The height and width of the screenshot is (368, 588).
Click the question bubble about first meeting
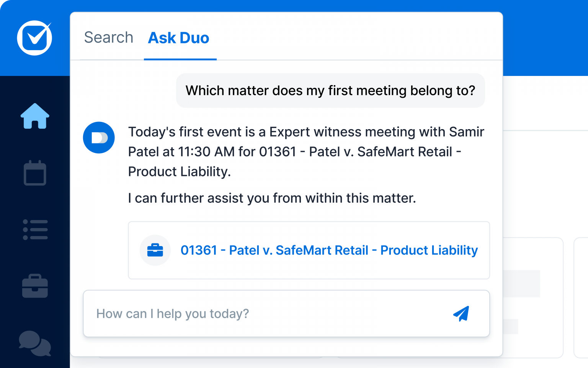330,90
